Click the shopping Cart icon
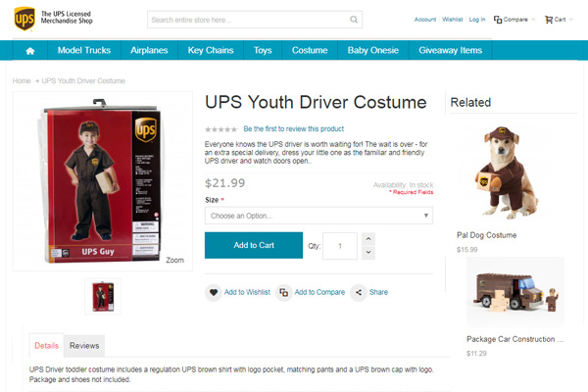Screen dimensions: 588x392 pos(549,19)
